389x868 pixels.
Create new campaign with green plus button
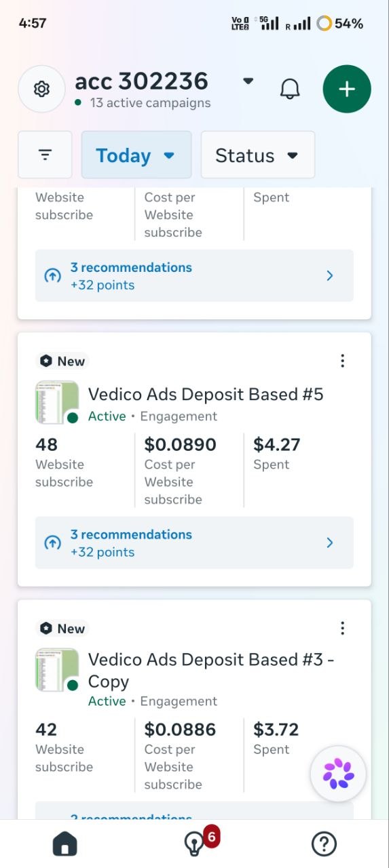[x=347, y=89]
